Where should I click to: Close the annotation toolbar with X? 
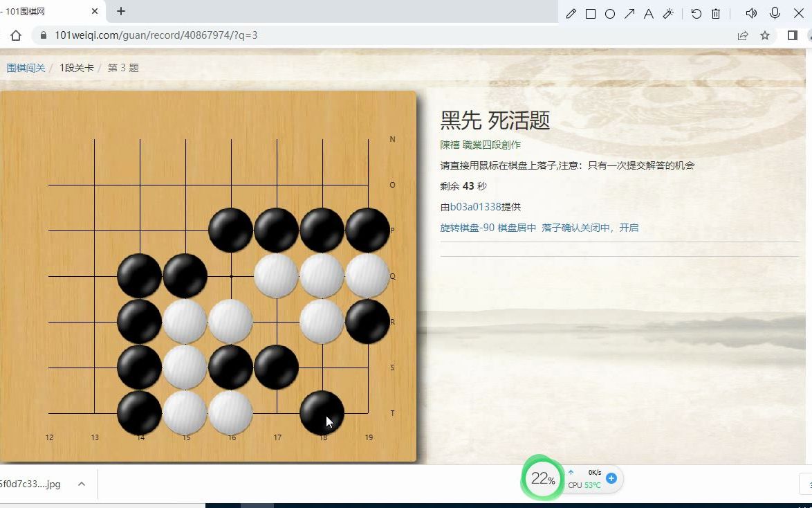point(799,13)
